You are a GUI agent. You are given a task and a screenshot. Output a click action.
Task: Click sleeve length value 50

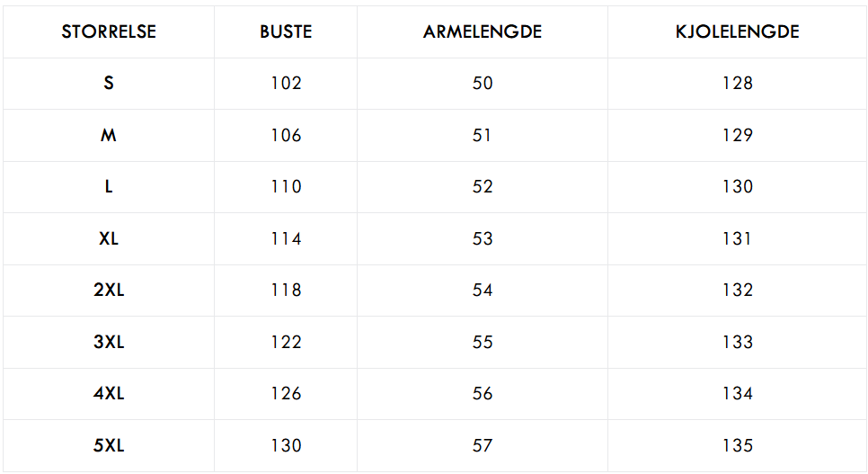[483, 83]
